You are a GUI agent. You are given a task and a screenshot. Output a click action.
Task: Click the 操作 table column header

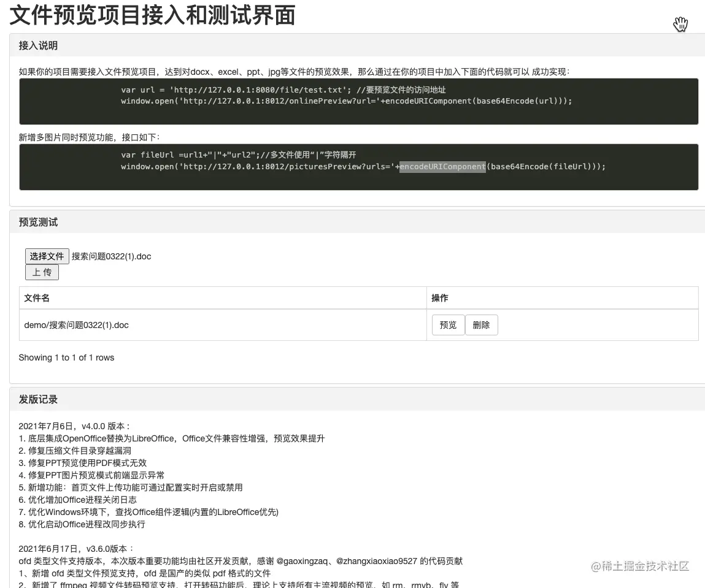[440, 297]
